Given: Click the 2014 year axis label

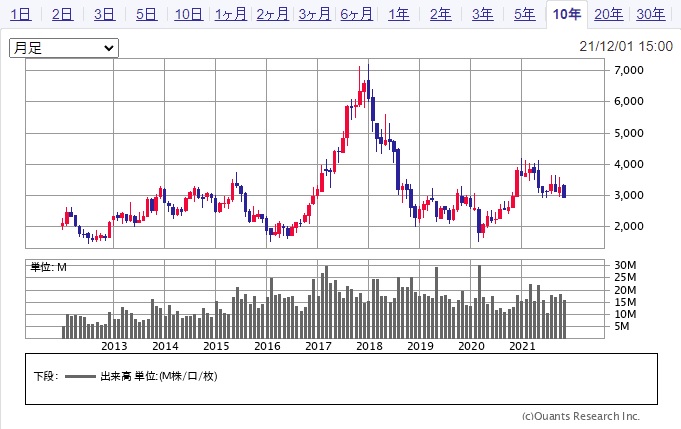Looking at the screenshot, I should coord(165,346).
